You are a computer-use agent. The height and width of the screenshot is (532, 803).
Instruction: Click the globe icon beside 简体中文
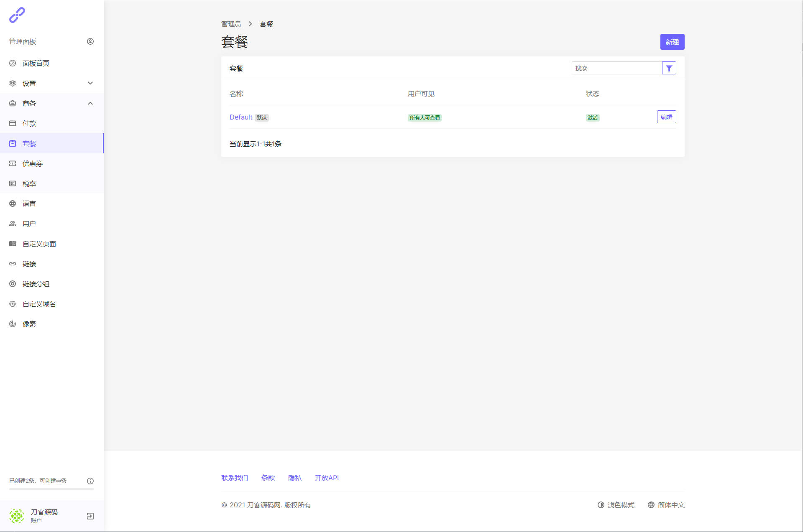pos(651,505)
